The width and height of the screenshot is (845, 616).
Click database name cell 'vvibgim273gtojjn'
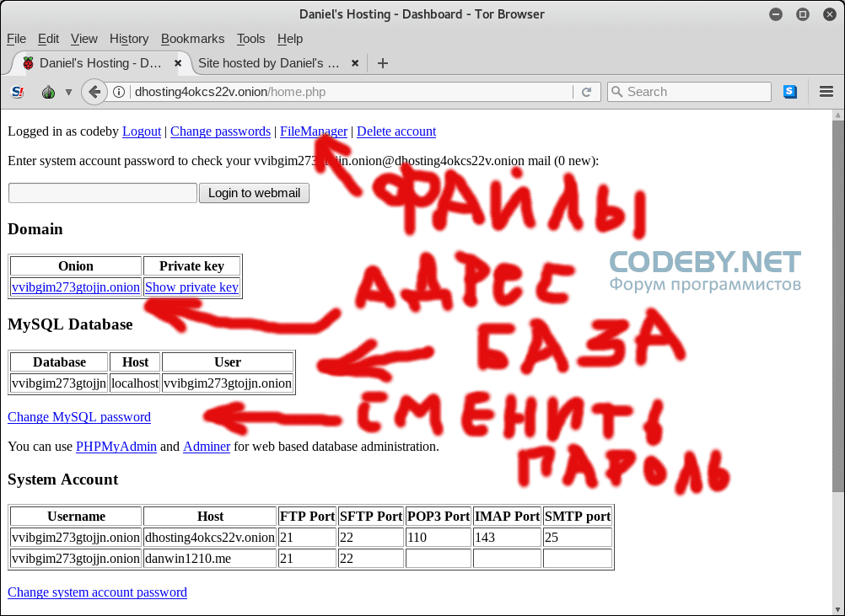point(59,383)
